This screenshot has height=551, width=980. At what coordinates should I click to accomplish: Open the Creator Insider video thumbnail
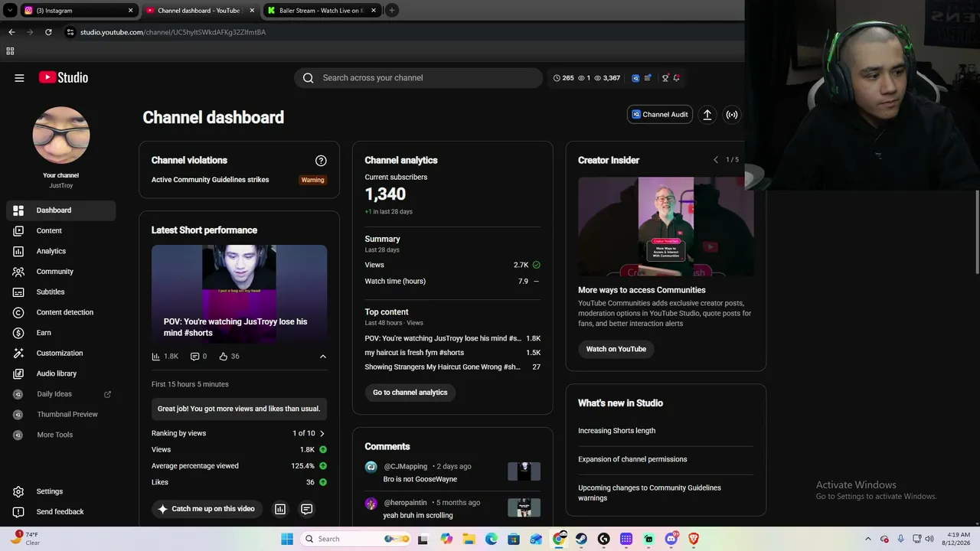pyautogui.click(x=666, y=227)
